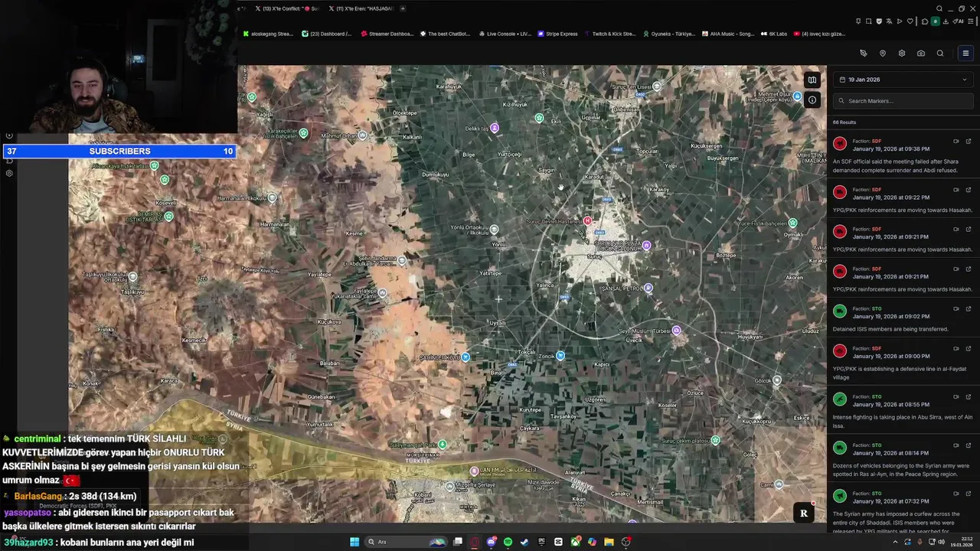The width and height of the screenshot is (980, 551).
Task: Switch to the 'X'te Eren' browser tab
Action: 361,8
